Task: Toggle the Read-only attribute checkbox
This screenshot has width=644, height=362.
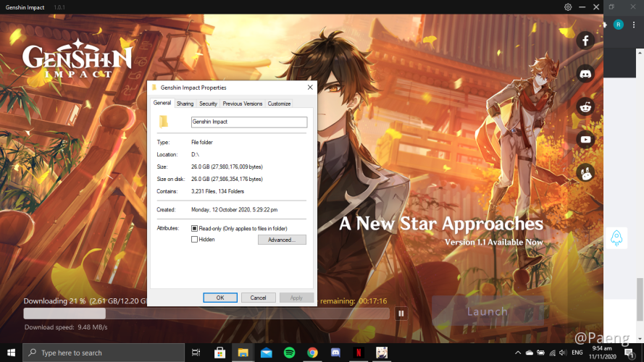Action: (195, 228)
